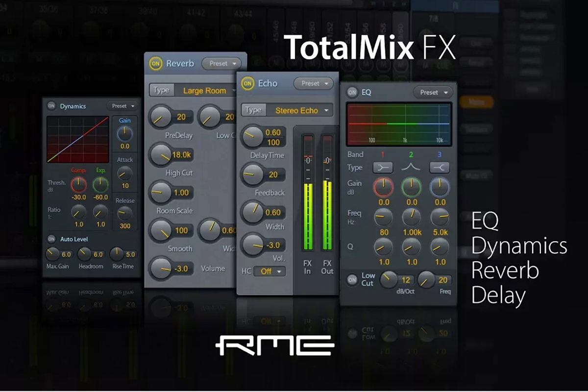The height and width of the screenshot is (392, 588).
Task: Open the EQ Preset menu
Action: [433, 92]
